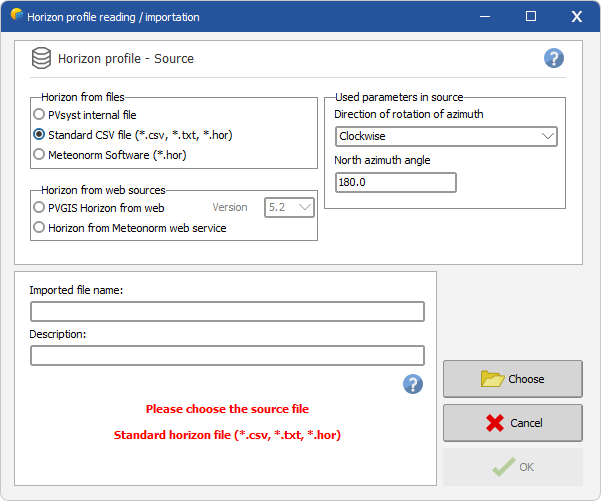Image resolution: width=601 pixels, height=501 pixels.
Task: Minimize the Horizon profile window
Action: [x=485, y=16]
